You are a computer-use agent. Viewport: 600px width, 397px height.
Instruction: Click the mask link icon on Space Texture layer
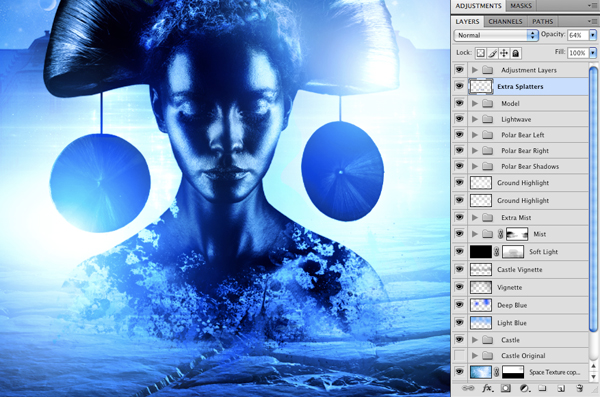(x=496, y=372)
